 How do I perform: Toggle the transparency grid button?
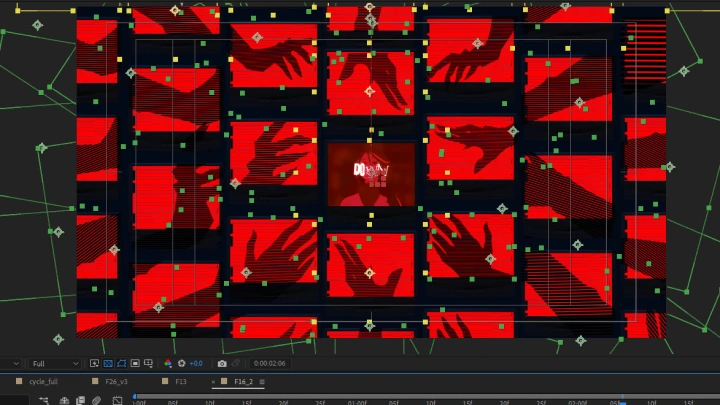(108, 363)
